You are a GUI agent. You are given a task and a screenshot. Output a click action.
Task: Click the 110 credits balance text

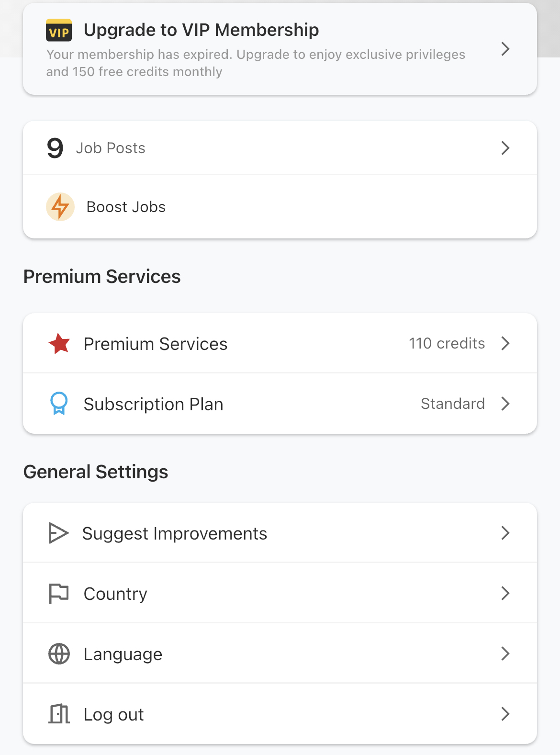447,343
